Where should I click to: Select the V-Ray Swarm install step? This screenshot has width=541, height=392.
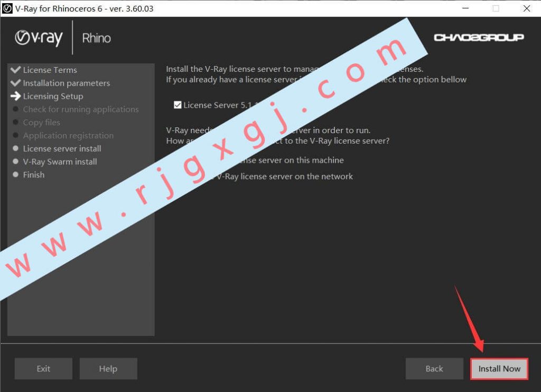click(x=60, y=162)
